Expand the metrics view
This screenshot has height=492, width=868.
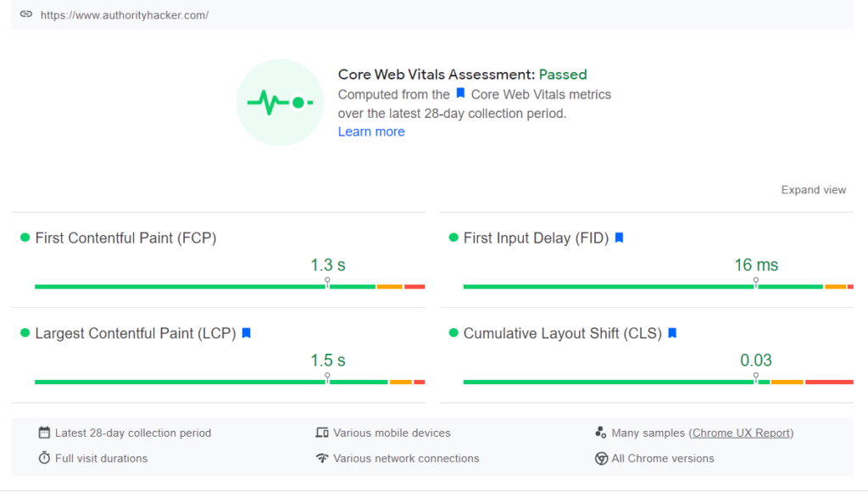(x=813, y=190)
